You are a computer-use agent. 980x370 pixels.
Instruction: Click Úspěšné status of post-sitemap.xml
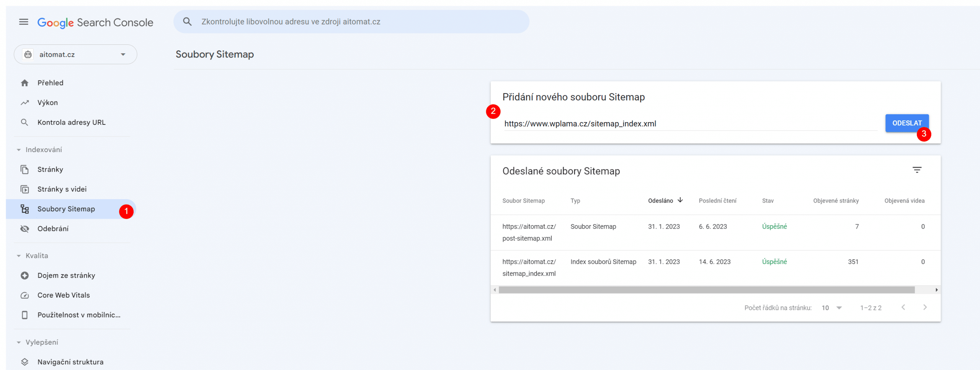click(x=774, y=226)
